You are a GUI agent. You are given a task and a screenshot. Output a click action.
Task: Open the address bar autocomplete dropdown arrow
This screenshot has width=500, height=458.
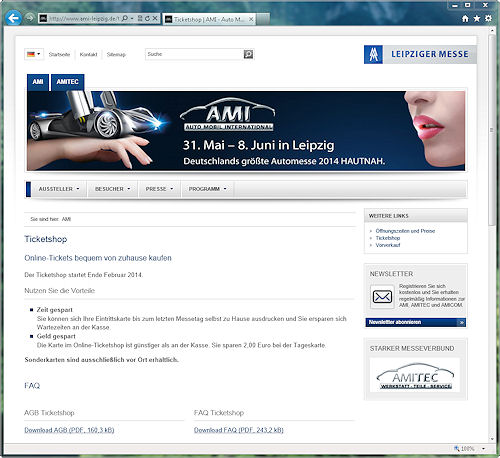pos(132,18)
